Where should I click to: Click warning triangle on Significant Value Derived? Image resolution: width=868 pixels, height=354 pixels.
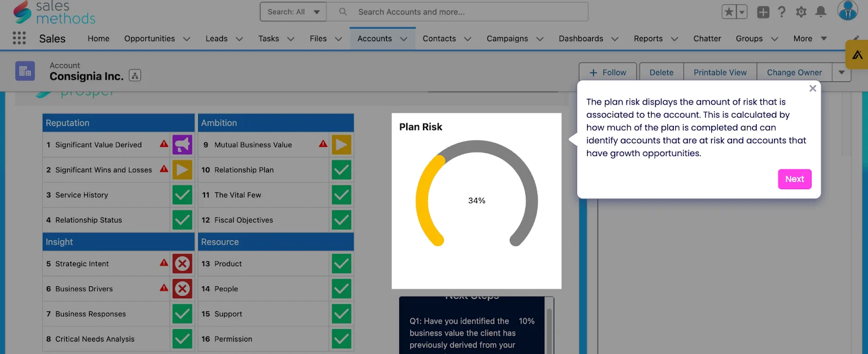click(x=164, y=144)
